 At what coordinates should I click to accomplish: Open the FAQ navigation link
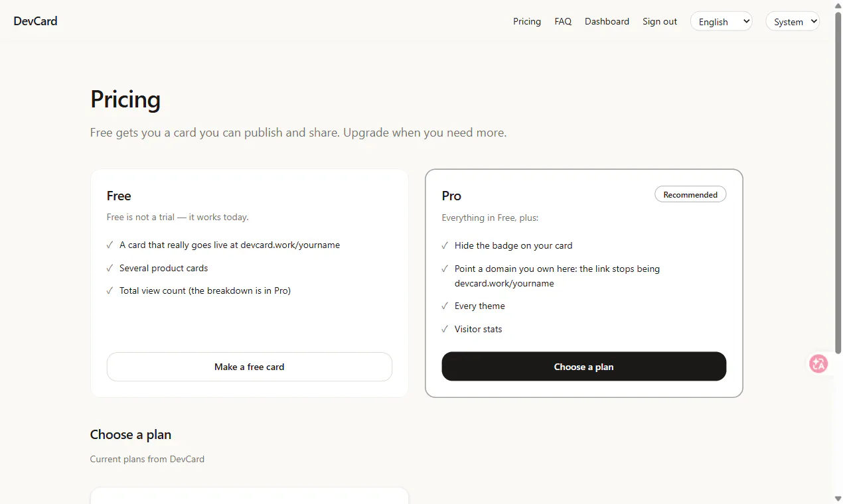click(x=563, y=21)
